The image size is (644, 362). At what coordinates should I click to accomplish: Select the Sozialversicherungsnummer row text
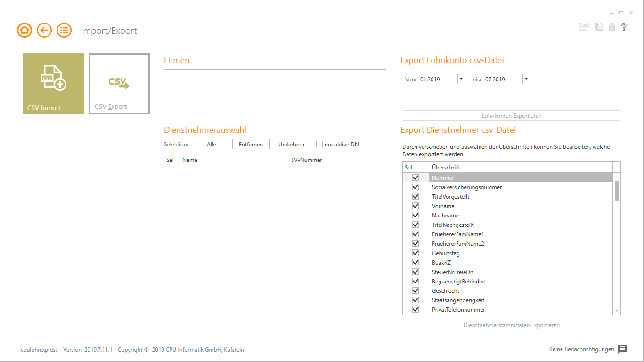coord(467,187)
